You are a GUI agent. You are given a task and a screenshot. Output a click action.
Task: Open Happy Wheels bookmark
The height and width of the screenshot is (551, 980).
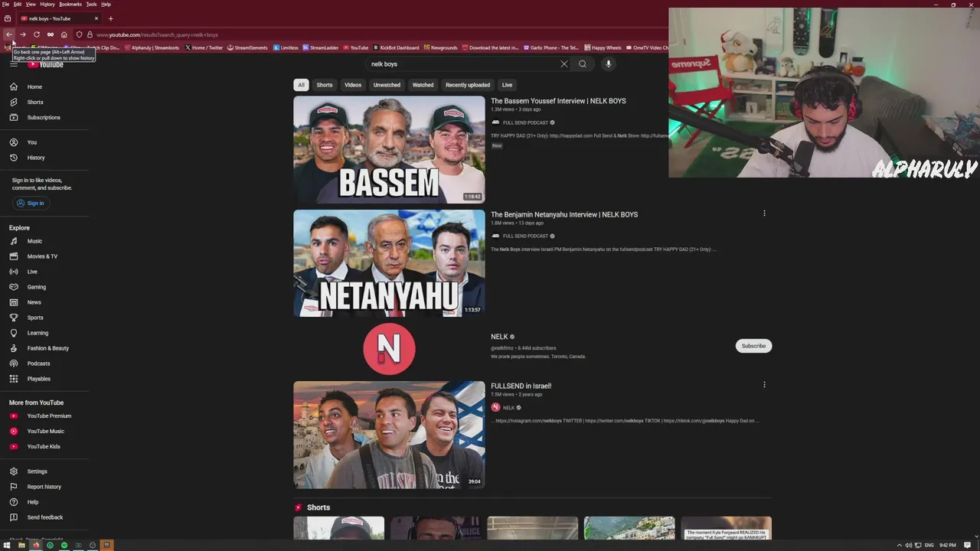[x=603, y=47]
